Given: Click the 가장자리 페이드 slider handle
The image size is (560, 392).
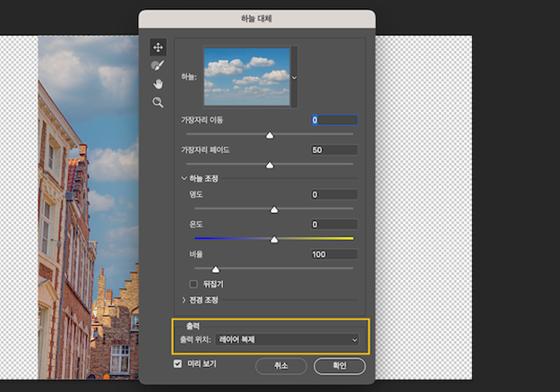Looking at the screenshot, I should point(270,165).
